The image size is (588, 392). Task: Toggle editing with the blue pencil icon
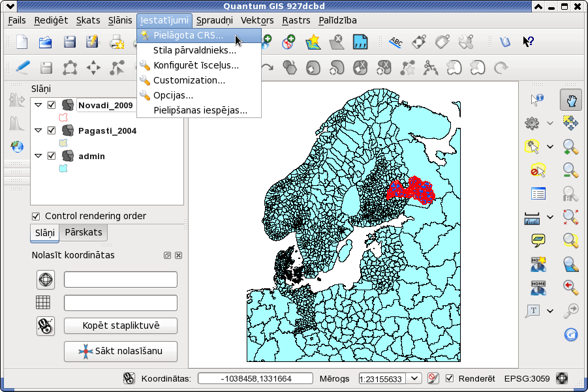pos(22,67)
